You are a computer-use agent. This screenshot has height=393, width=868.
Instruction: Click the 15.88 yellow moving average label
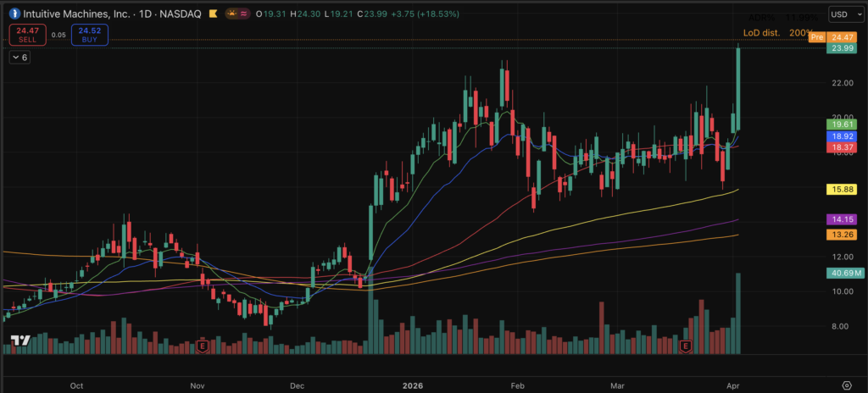842,190
